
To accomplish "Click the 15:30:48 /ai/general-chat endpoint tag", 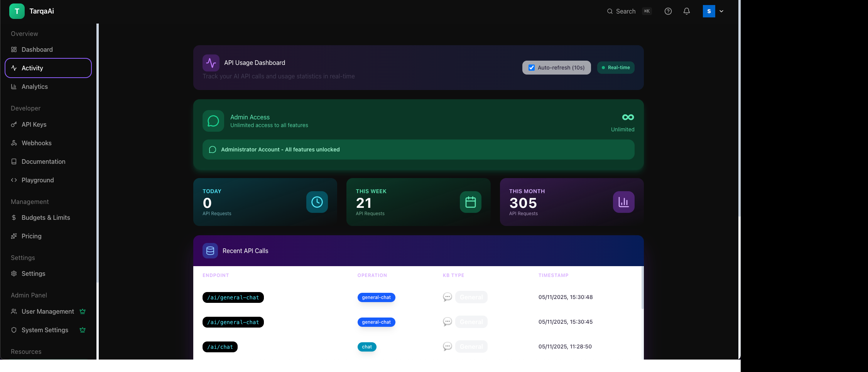I will [x=233, y=297].
